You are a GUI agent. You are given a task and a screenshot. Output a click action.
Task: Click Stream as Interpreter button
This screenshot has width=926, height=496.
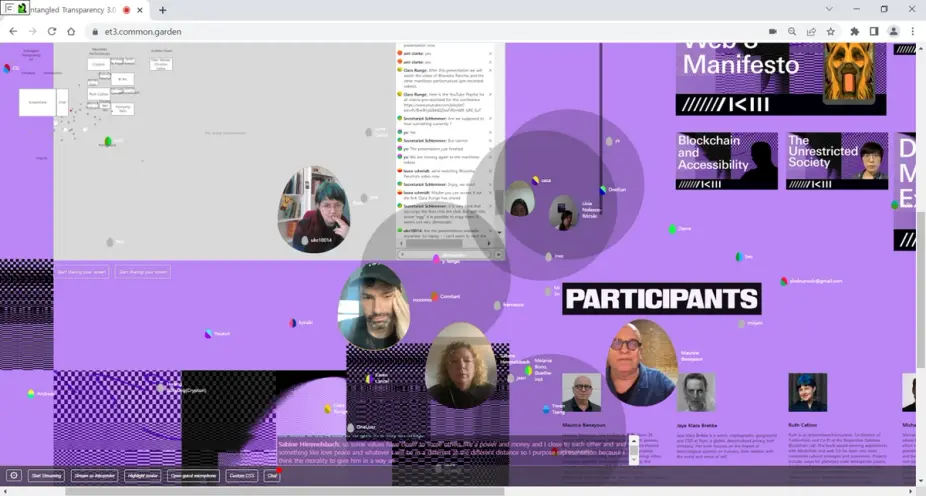click(x=94, y=475)
